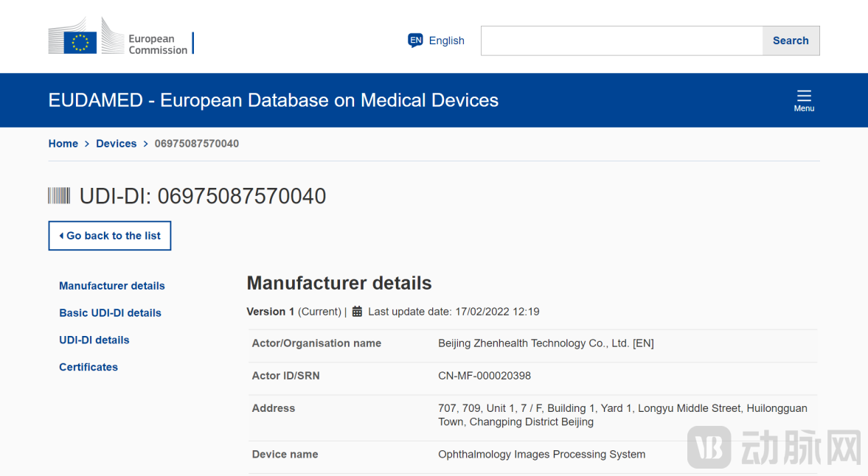Click the barcode icon beside UDI-DI heading

(59, 196)
